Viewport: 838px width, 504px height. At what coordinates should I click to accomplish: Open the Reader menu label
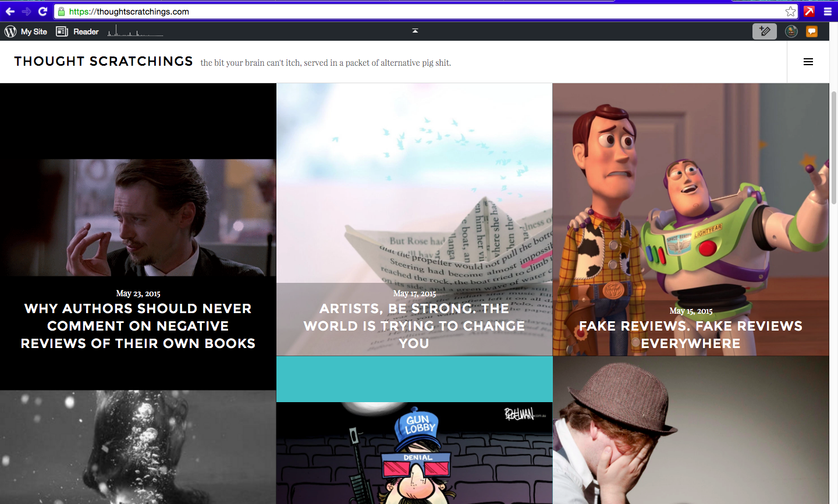86,31
